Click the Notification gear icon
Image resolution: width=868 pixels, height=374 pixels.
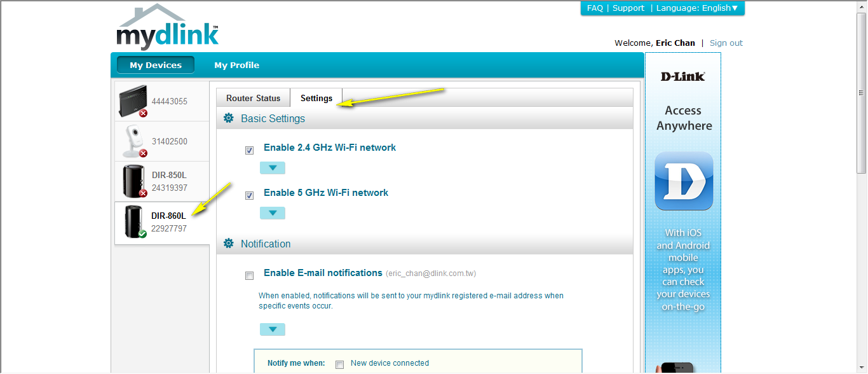pos(229,244)
